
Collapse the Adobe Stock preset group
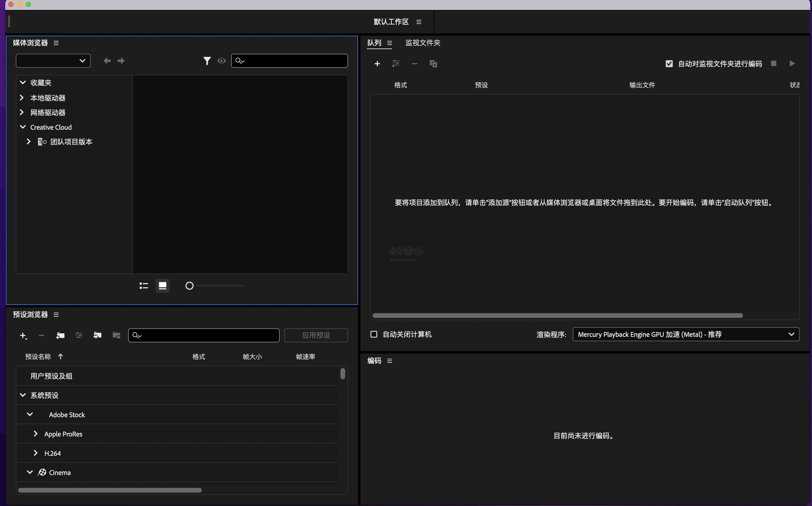click(30, 414)
